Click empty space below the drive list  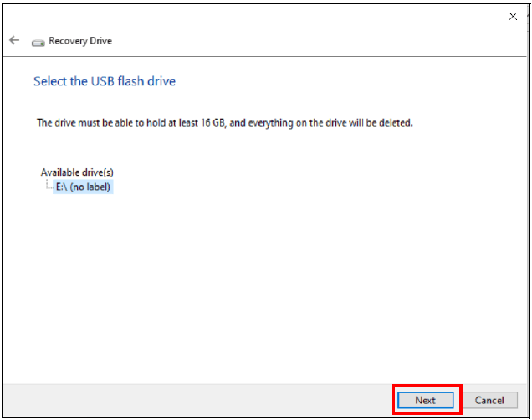(251, 284)
